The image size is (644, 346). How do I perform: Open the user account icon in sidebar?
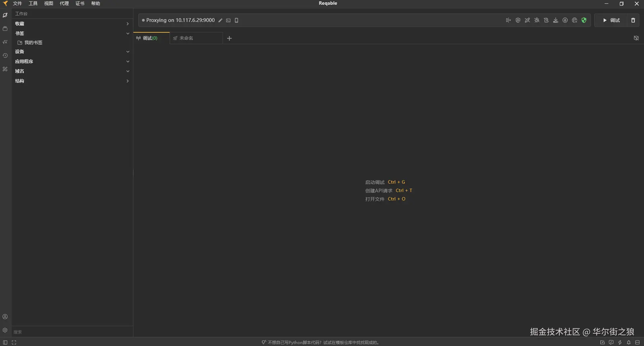click(x=5, y=317)
